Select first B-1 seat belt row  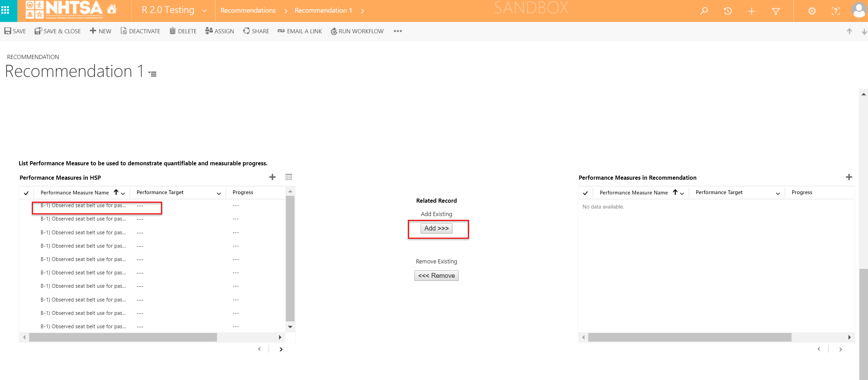coord(83,205)
